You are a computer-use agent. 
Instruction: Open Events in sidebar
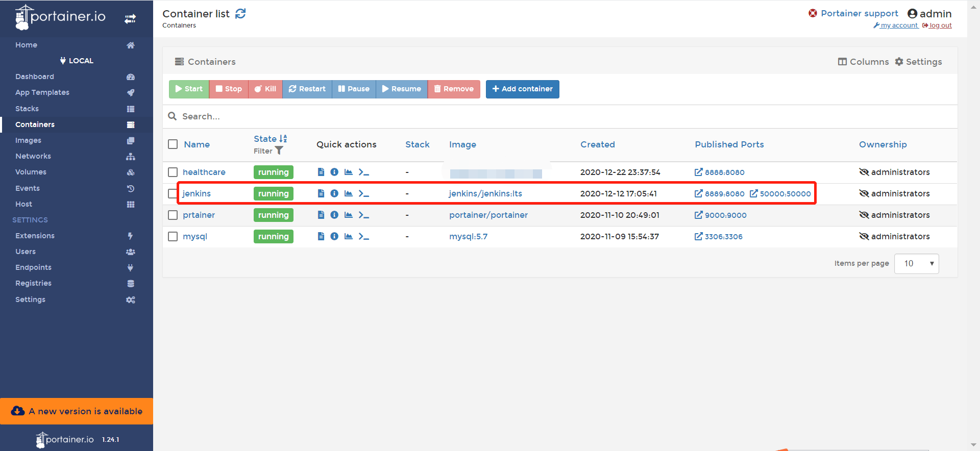(77, 188)
